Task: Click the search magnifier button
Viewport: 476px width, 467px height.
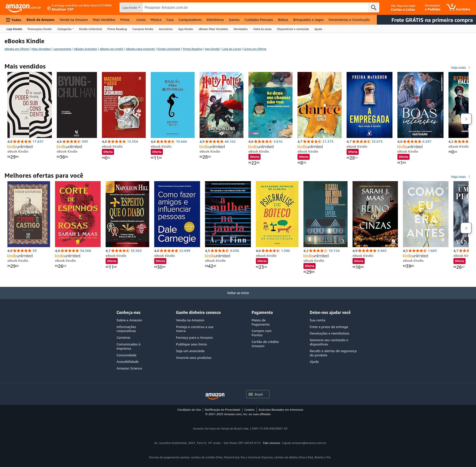Action: (374, 7)
